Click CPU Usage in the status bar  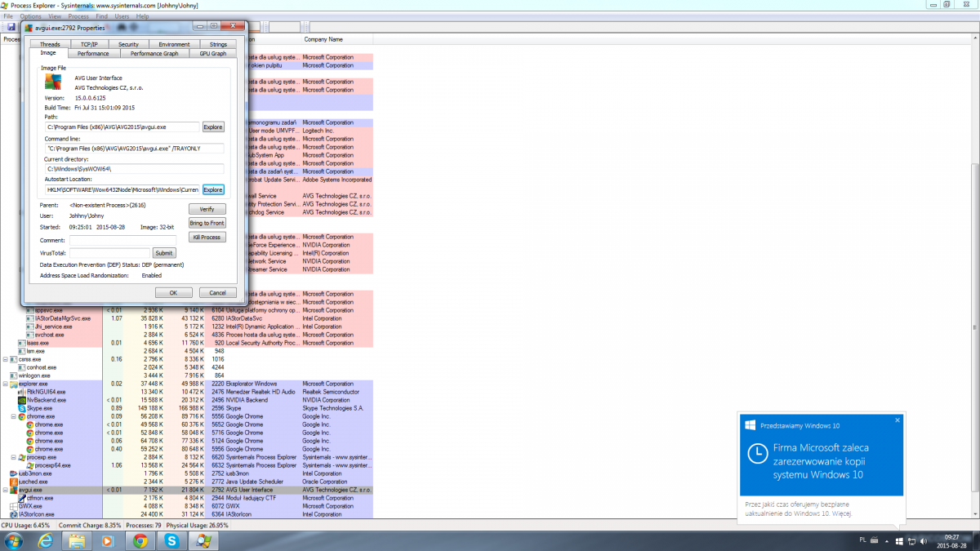click(26, 526)
